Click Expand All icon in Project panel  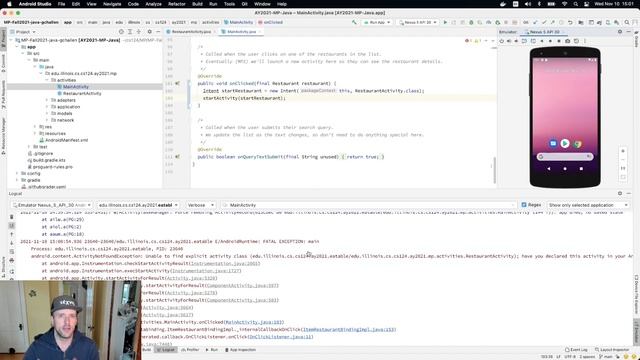pyautogui.click(x=130, y=32)
